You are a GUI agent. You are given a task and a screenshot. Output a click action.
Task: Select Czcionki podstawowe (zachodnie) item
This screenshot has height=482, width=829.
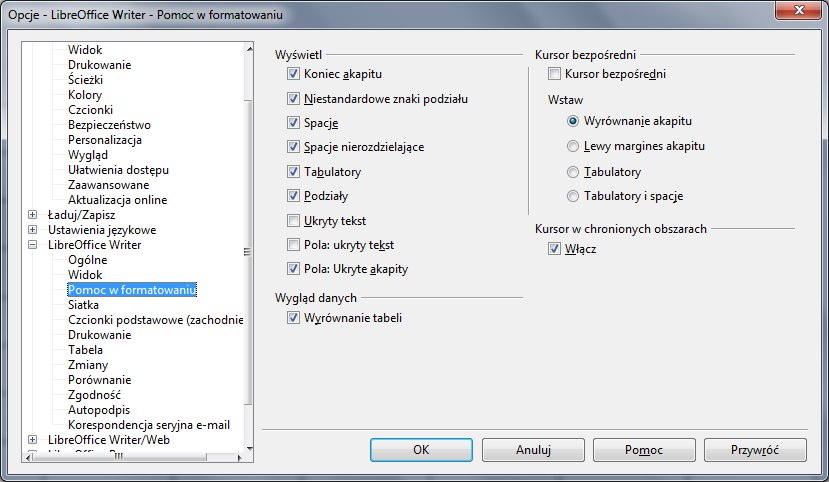(x=155, y=320)
